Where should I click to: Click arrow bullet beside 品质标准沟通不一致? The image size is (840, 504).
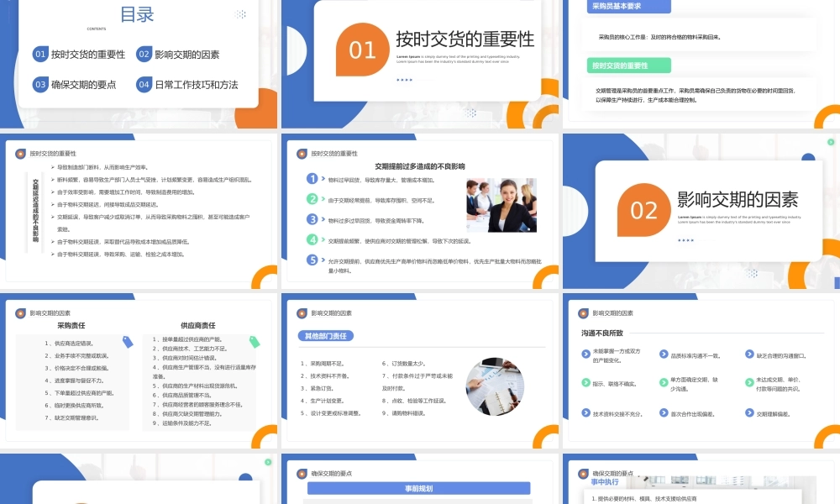click(x=664, y=354)
